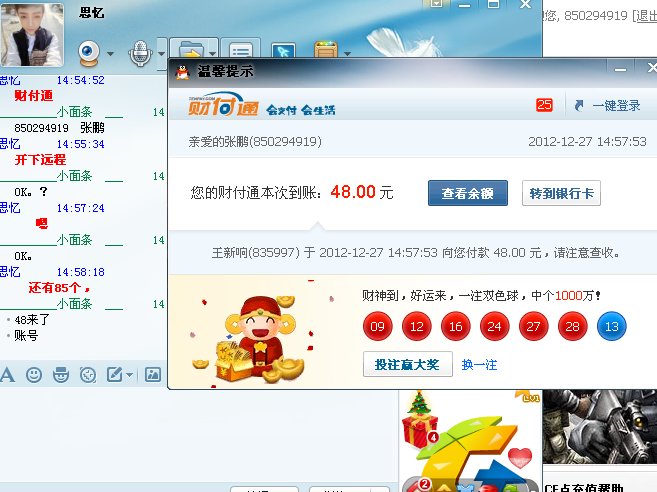Viewport: 657px width, 492px height.
Task: Click the CF点充值帮助 text link
Action: (584, 488)
